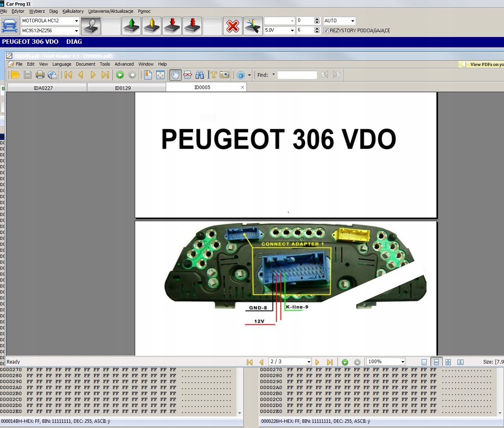Click the green arrow read chip icon
Image resolution: width=504 pixels, height=428 pixels.
[132, 26]
